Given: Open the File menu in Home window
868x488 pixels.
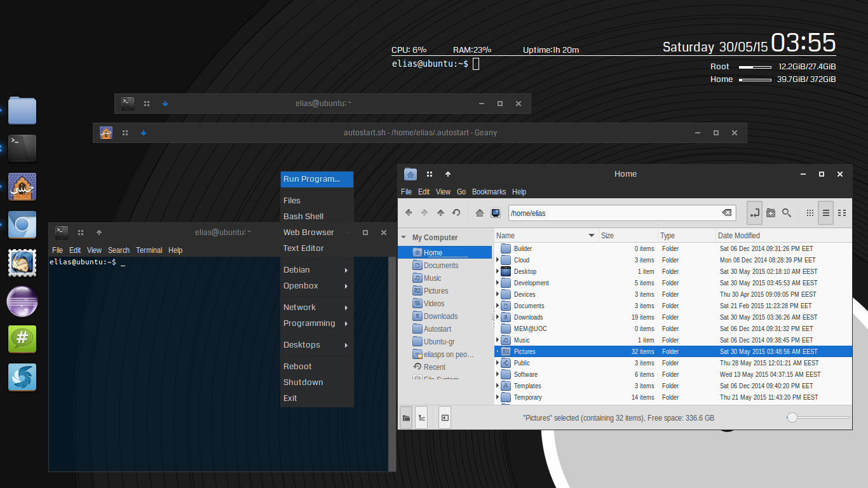Looking at the screenshot, I should [407, 192].
